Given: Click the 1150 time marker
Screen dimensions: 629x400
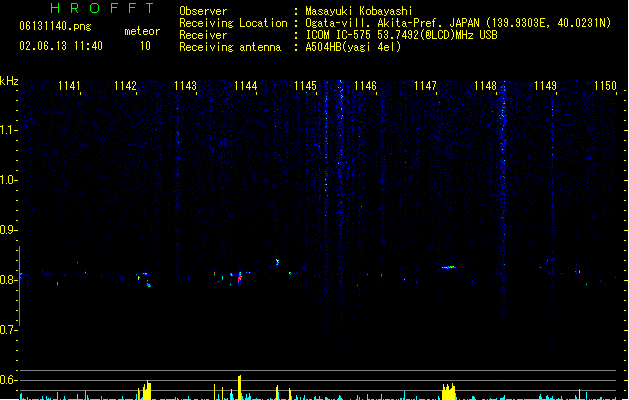Looking at the screenshot, I should point(605,86).
